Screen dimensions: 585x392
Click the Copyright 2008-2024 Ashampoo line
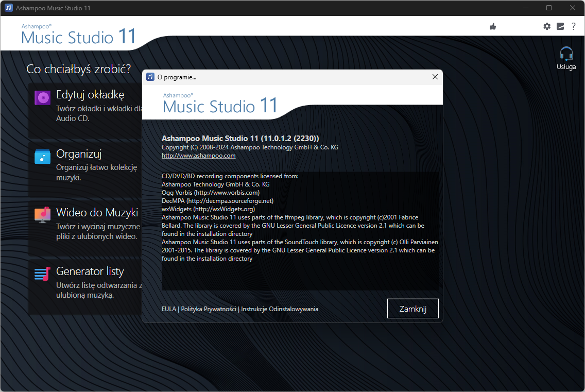250,147
